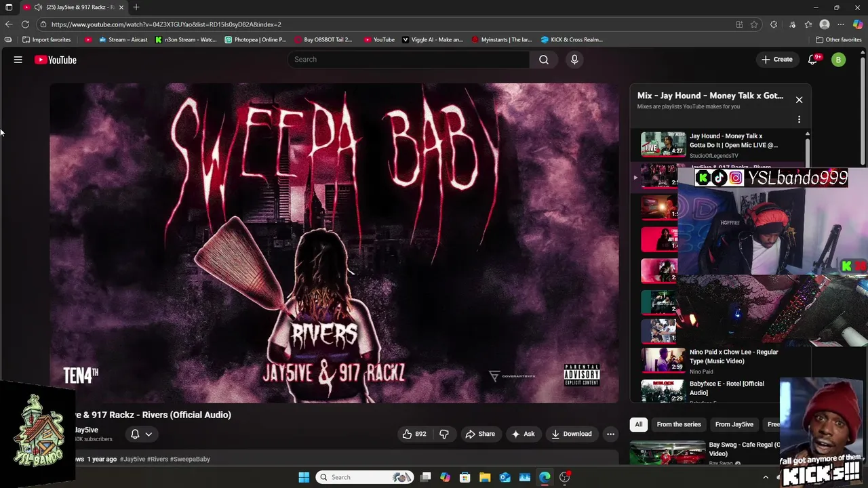This screenshot has width=868, height=488.
Task: Select the All filter chip
Action: click(638, 424)
